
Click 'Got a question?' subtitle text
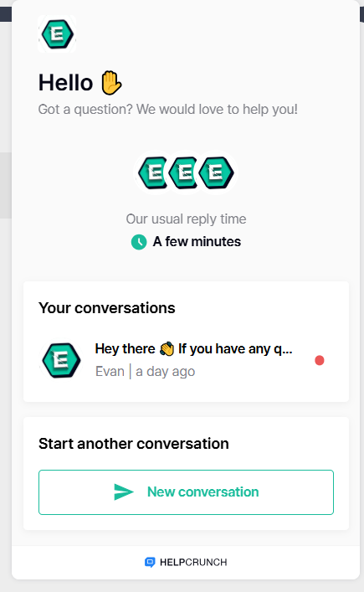(x=168, y=110)
